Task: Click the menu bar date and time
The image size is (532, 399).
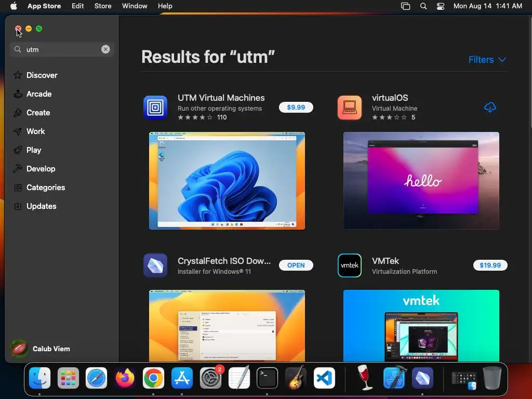Action: pos(487,6)
